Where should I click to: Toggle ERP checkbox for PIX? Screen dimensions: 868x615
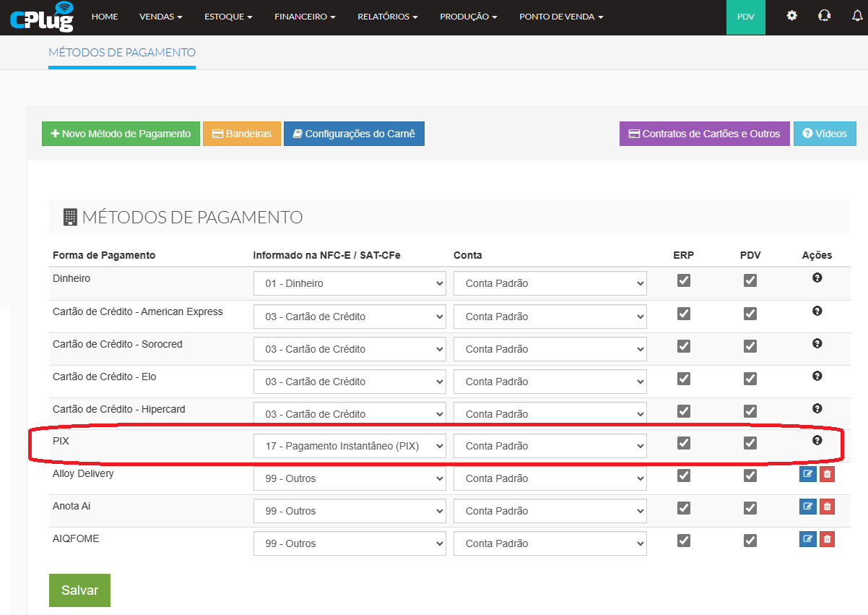click(x=684, y=443)
